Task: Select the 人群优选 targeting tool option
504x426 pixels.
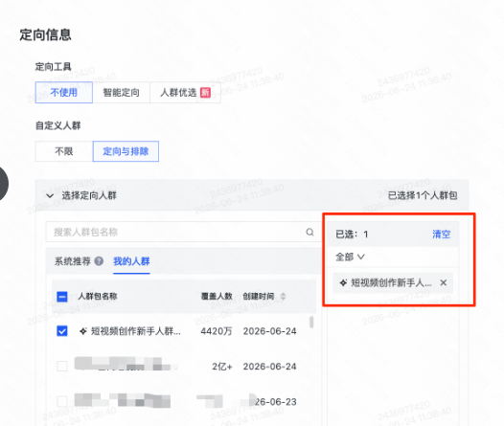Action: (x=185, y=93)
